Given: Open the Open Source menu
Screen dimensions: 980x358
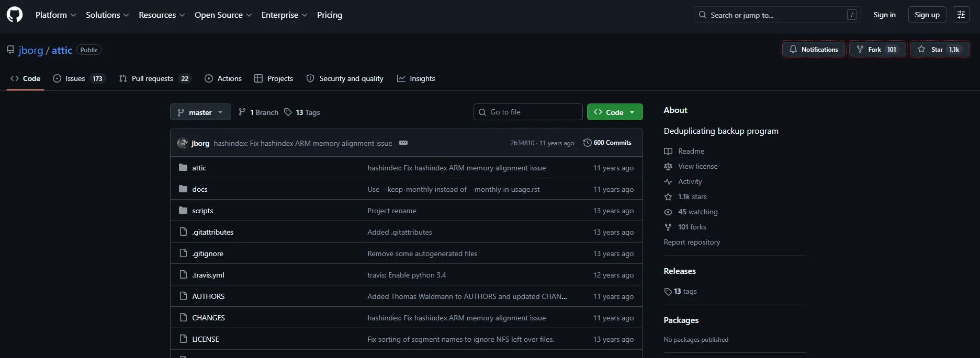Looking at the screenshot, I should point(223,15).
